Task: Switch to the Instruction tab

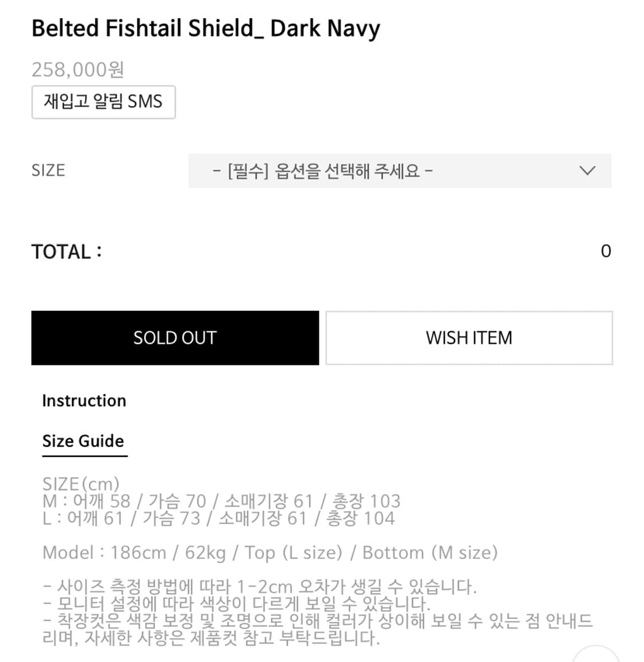Action: [x=84, y=401]
